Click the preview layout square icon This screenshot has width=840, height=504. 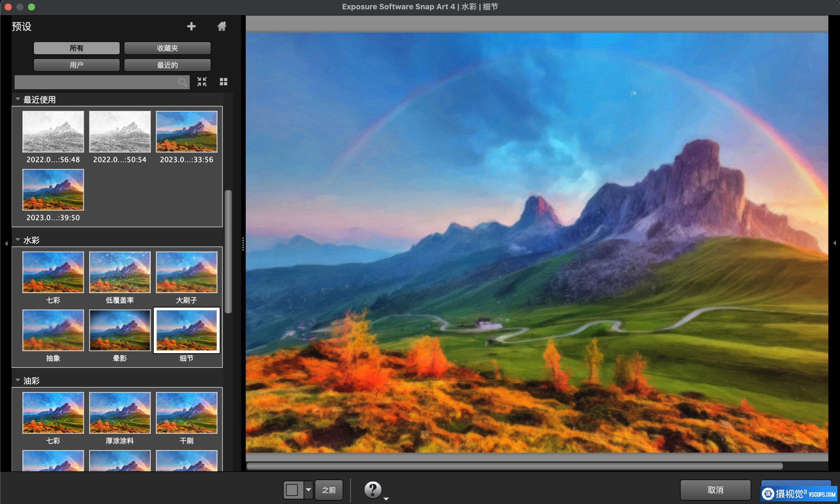pos(292,490)
